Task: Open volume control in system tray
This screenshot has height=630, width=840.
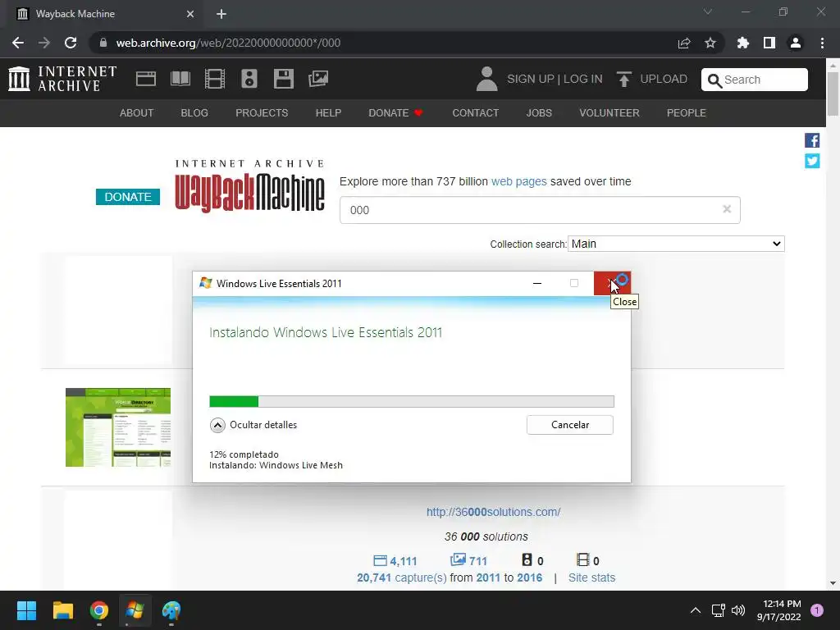Action: point(738,610)
